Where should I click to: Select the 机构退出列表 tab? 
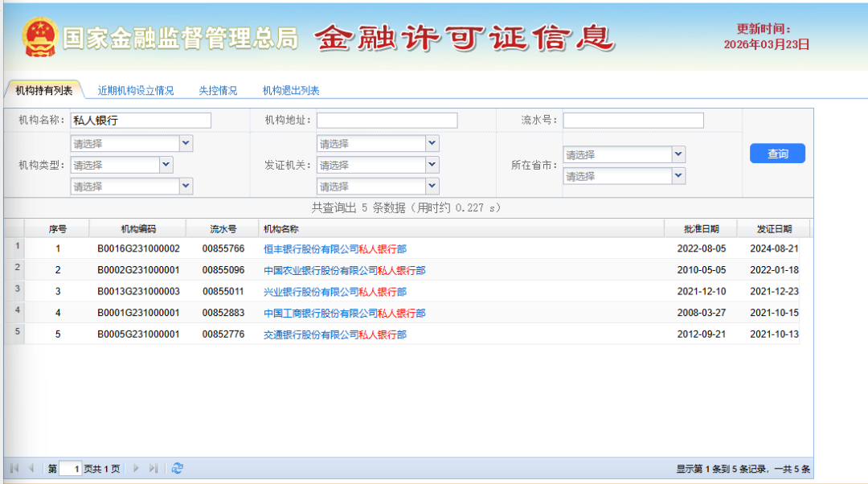(x=291, y=91)
